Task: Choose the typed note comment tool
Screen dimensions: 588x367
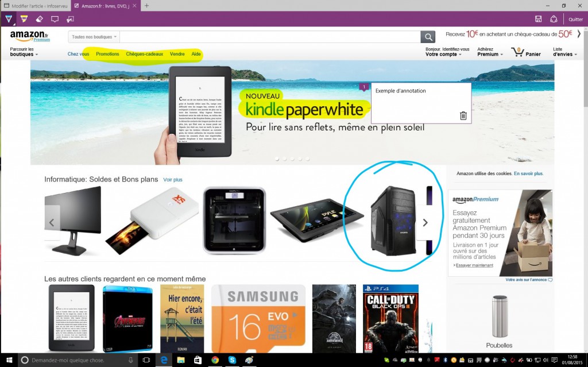Action: click(x=55, y=19)
